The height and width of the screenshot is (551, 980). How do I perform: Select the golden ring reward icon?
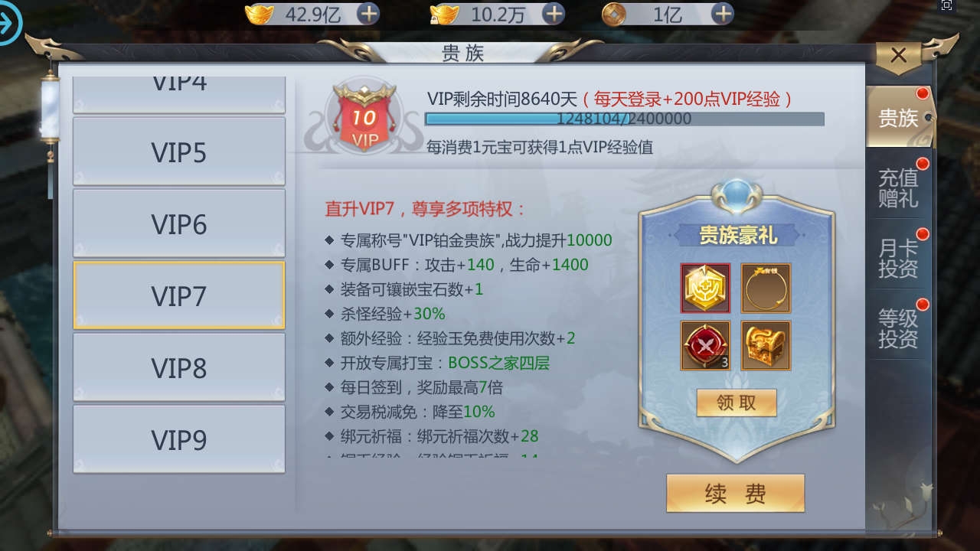click(x=766, y=289)
